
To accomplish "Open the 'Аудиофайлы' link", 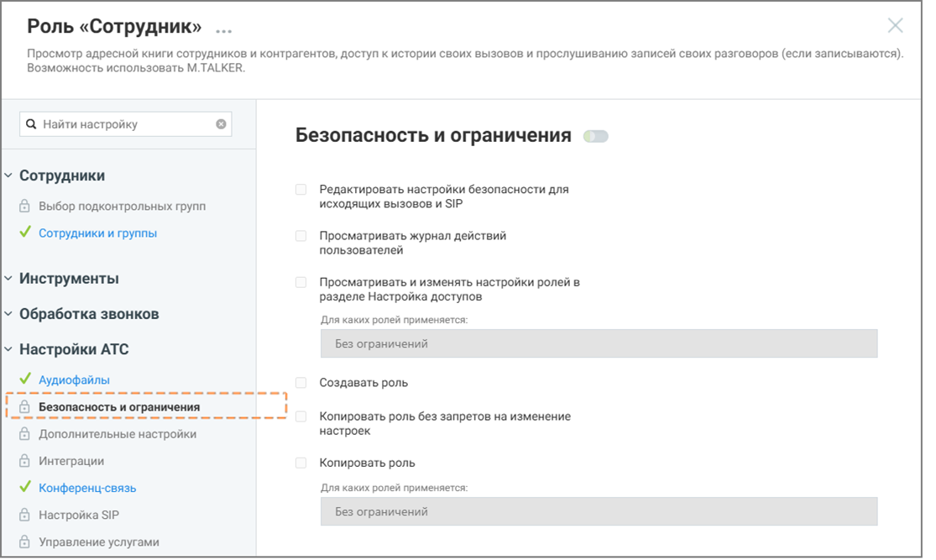I will [74, 379].
